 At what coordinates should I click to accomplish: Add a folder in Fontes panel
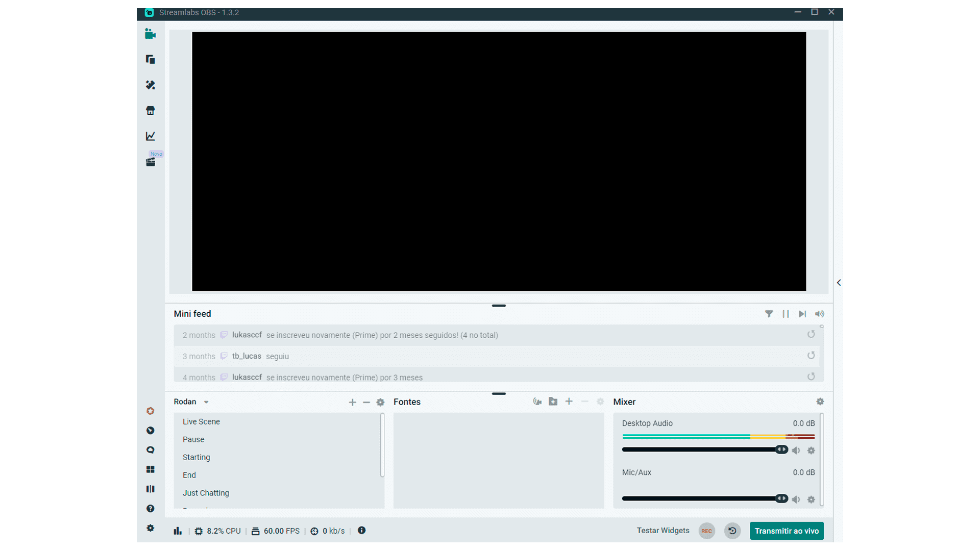coord(553,402)
